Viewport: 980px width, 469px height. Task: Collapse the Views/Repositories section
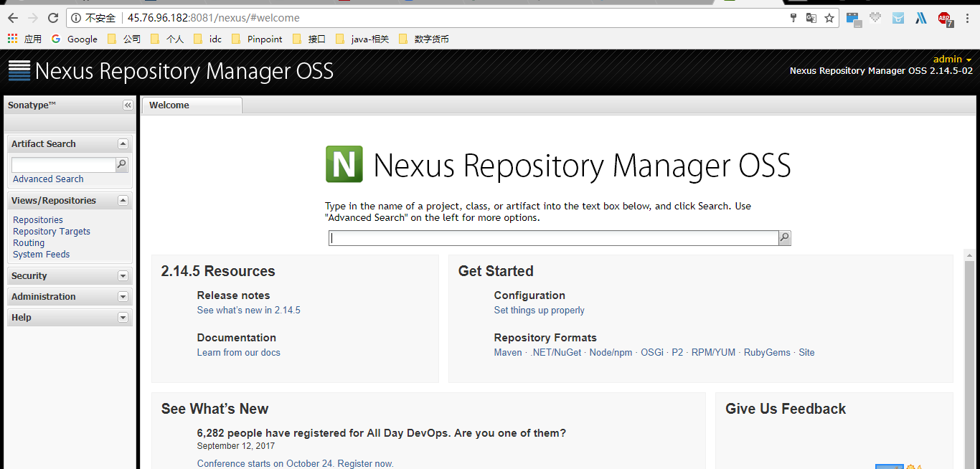click(x=123, y=201)
